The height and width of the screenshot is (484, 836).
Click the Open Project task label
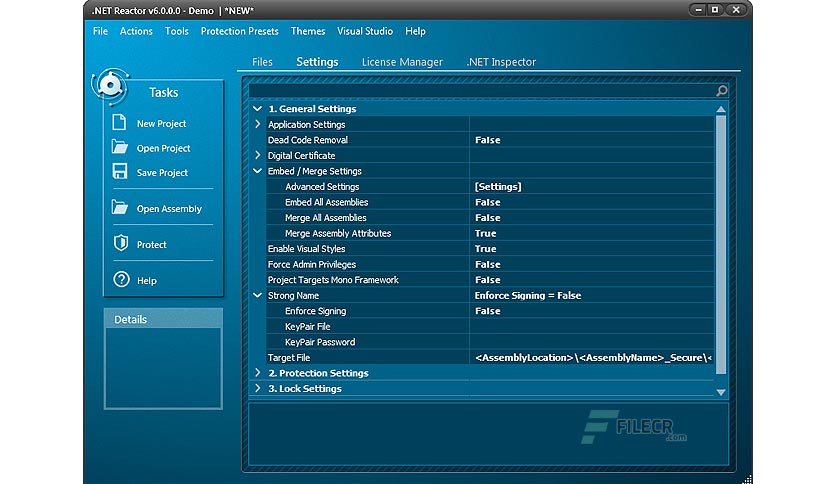tap(163, 148)
